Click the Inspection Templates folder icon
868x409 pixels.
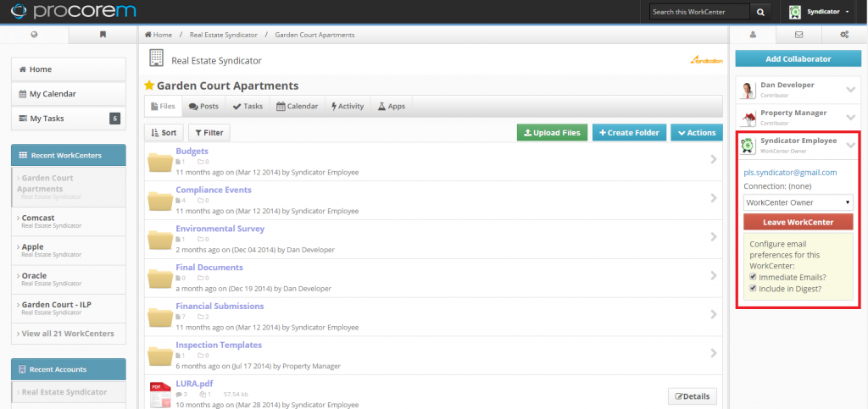click(160, 356)
